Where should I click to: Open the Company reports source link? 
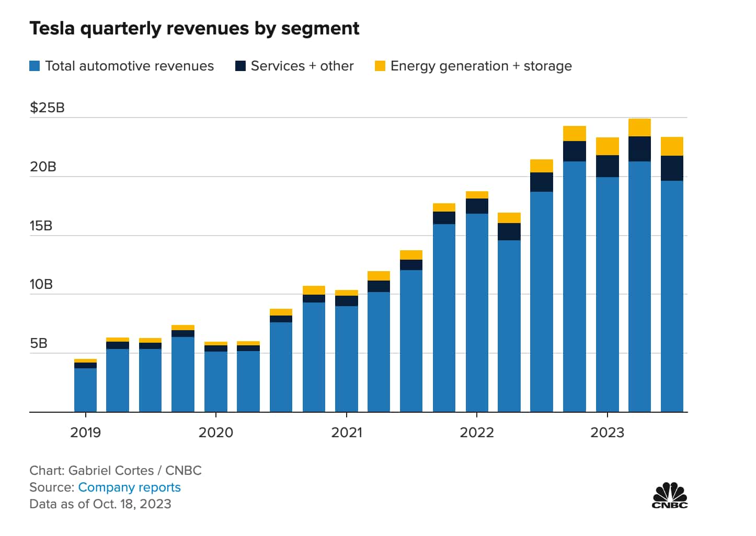(x=129, y=487)
